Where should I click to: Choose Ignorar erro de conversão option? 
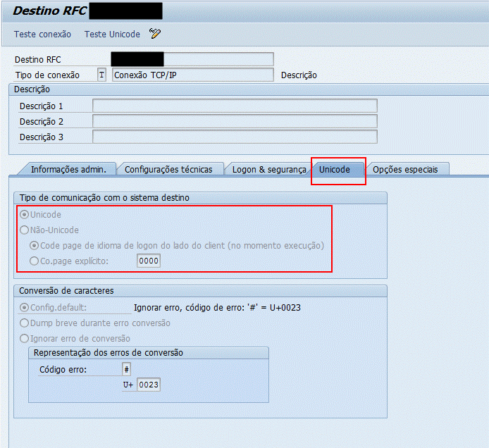(x=25, y=338)
